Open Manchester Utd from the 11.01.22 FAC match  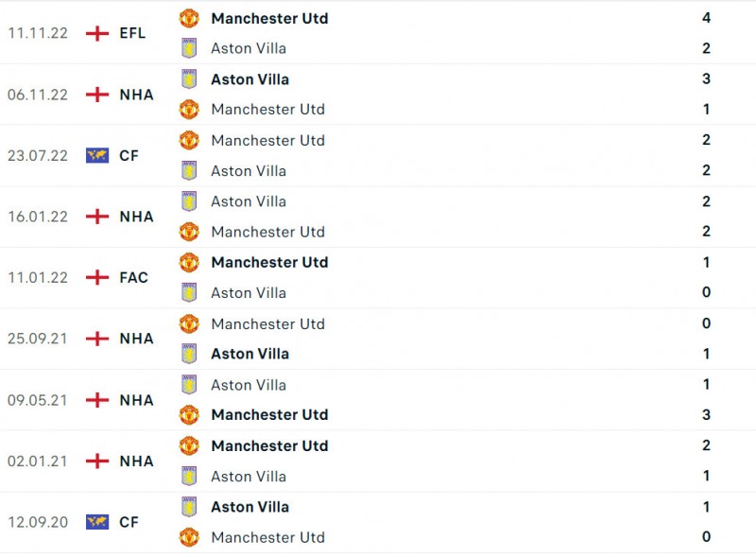point(269,262)
